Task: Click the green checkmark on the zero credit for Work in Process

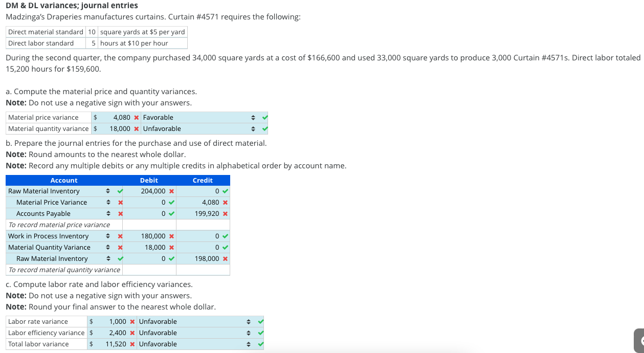Action: pyautogui.click(x=226, y=236)
